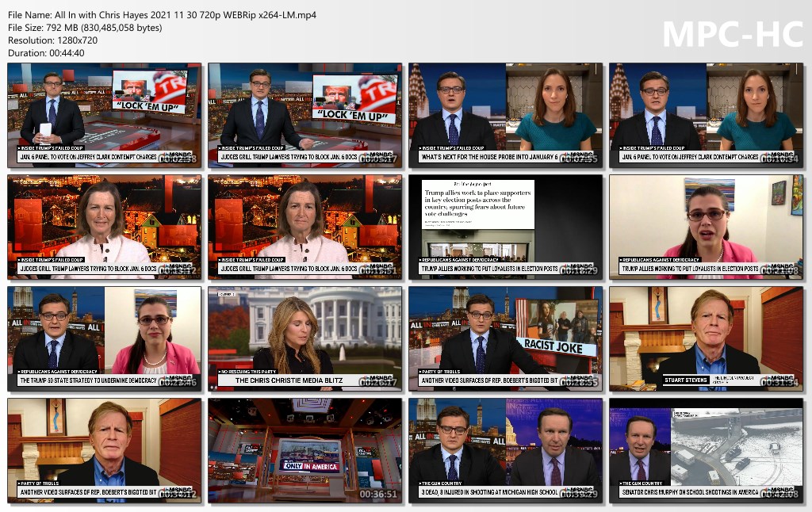The width and height of the screenshot is (812, 512).
Task: Click the 'Resolution: 1280x720' text
Action: pos(53,40)
